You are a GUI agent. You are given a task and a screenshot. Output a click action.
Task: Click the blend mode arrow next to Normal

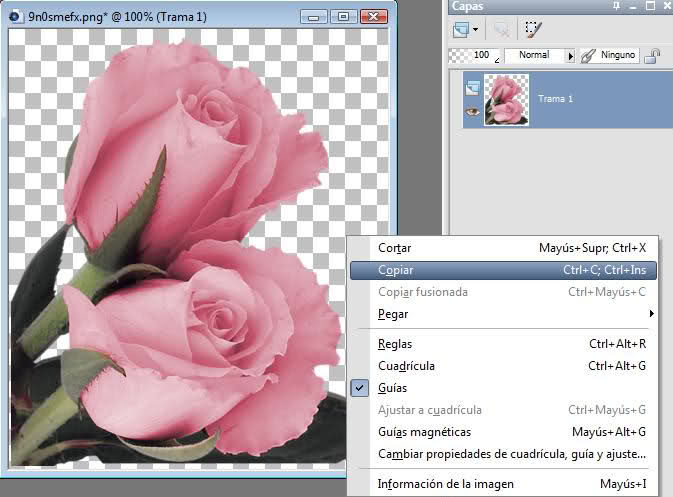[x=570, y=56]
